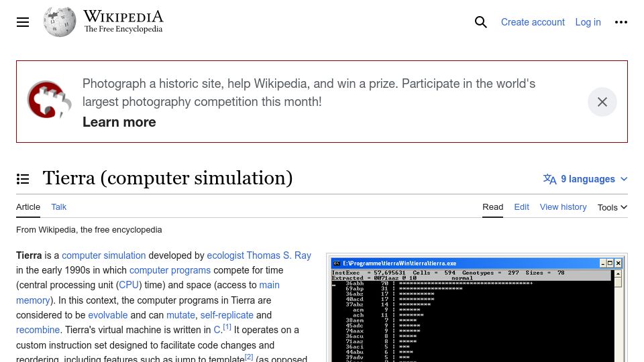Click the Wikipedia wordmark title text
644x362 pixels.
click(x=123, y=16)
